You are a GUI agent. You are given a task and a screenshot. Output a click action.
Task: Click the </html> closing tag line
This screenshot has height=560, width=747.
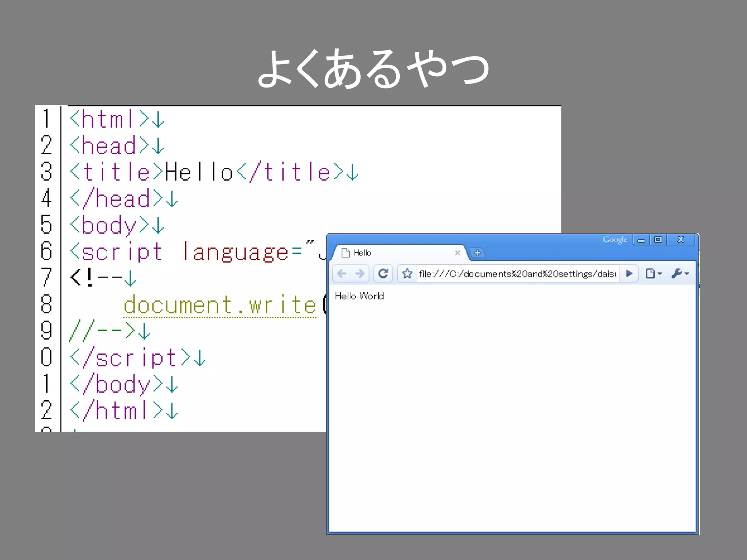click(124, 410)
